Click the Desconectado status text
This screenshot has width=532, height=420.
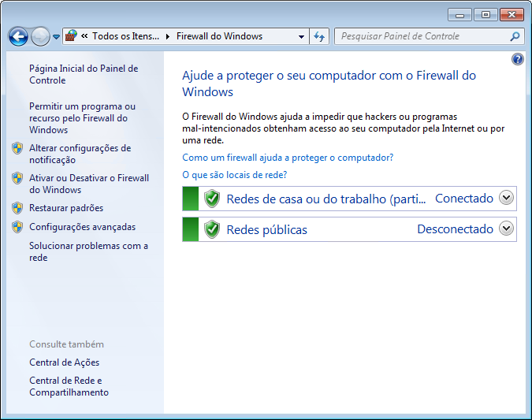click(x=456, y=229)
